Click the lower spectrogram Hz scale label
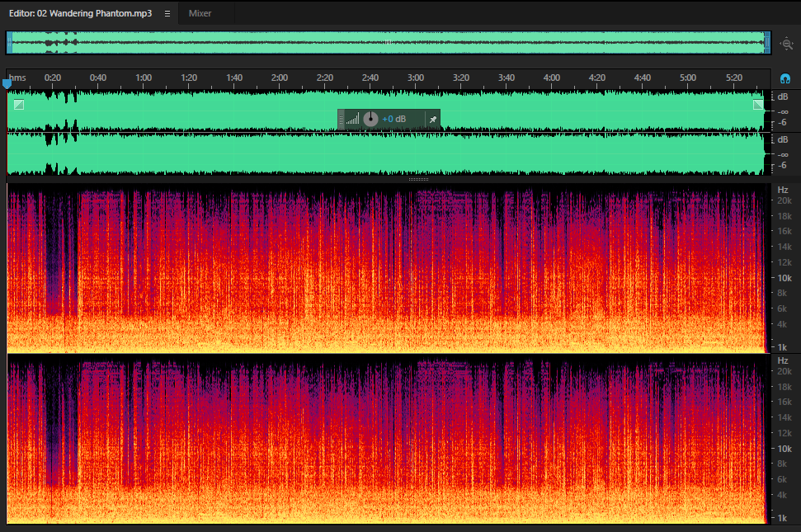This screenshot has width=801, height=532. click(x=783, y=360)
